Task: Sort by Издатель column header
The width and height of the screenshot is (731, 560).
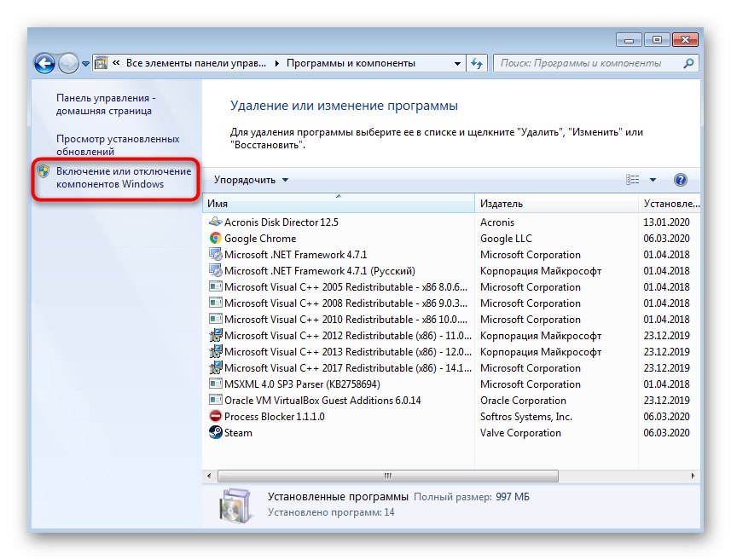Action: click(556, 204)
